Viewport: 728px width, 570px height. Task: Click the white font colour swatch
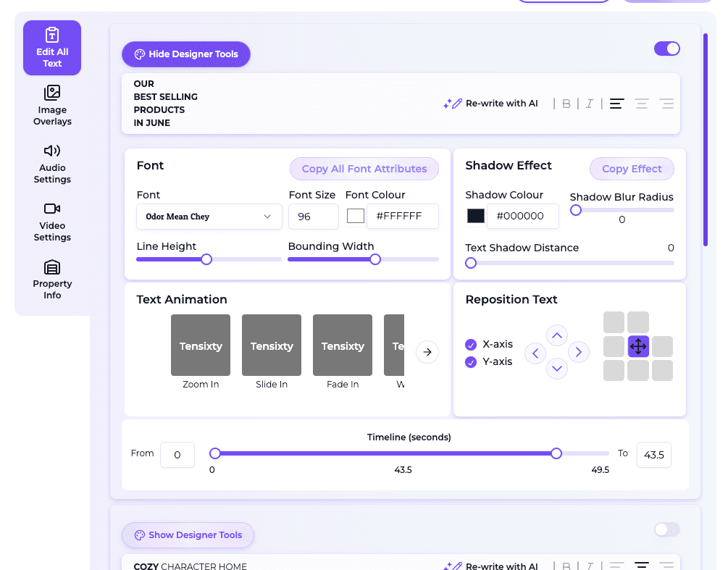point(356,216)
